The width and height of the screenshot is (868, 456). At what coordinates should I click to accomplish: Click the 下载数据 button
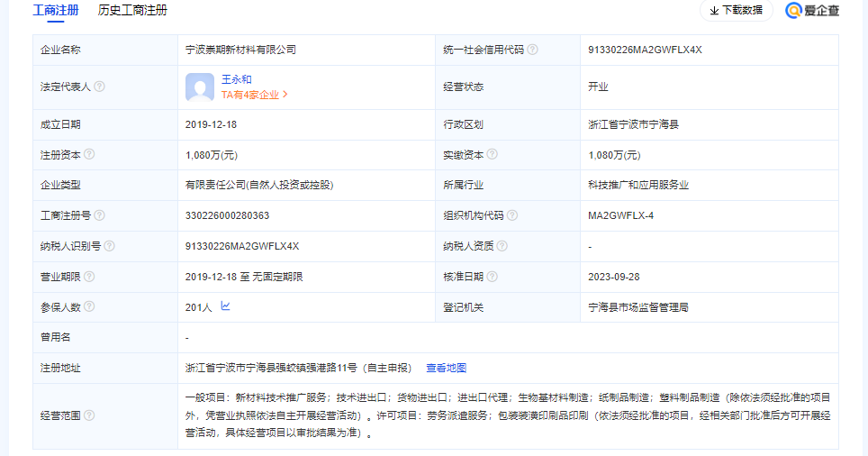coord(737,11)
